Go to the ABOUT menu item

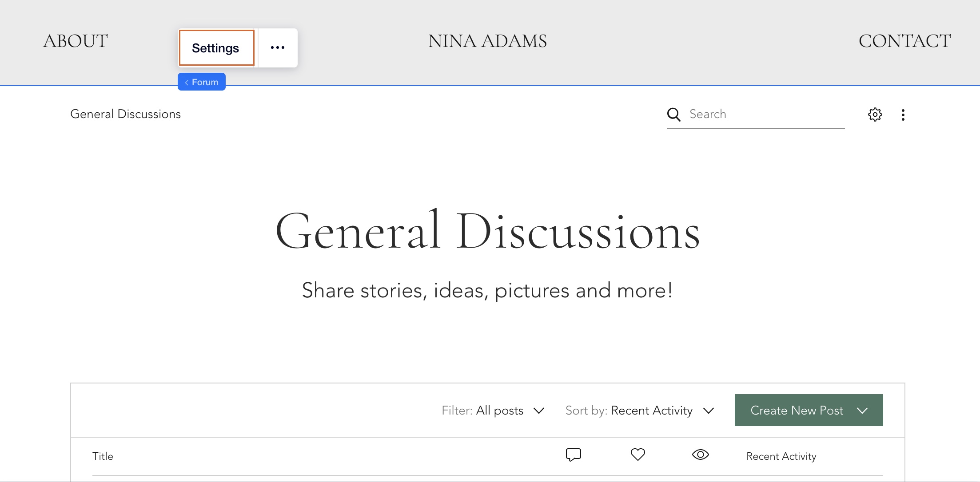pyautogui.click(x=76, y=41)
